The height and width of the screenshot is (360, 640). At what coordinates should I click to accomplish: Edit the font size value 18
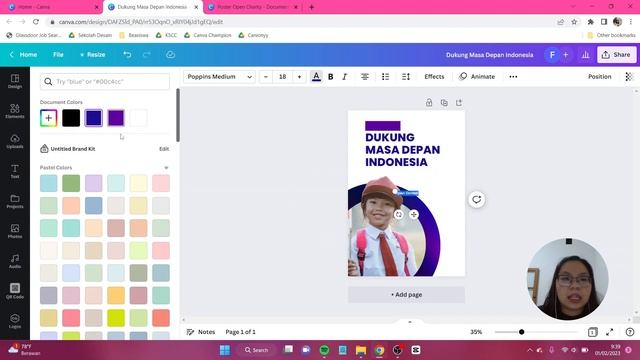pyautogui.click(x=282, y=77)
